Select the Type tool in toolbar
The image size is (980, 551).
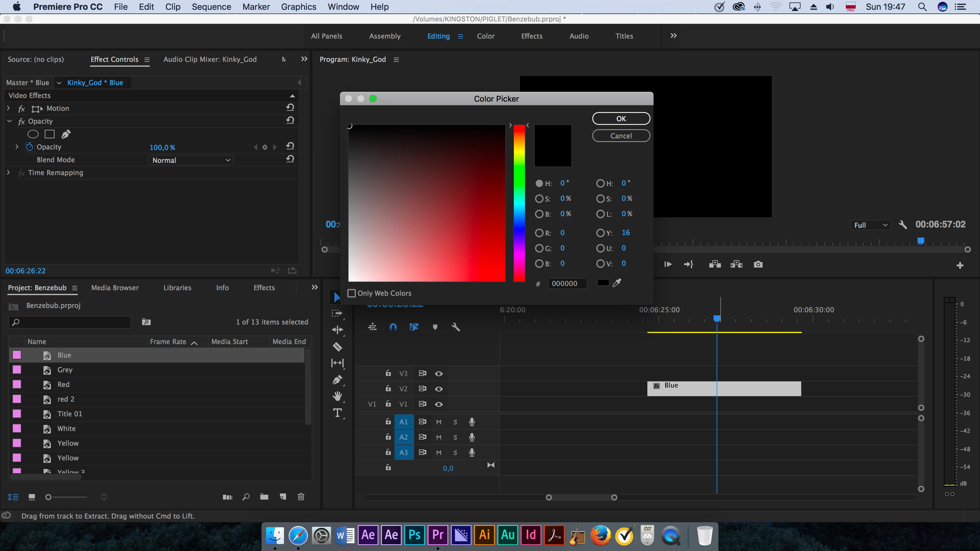(337, 413)
